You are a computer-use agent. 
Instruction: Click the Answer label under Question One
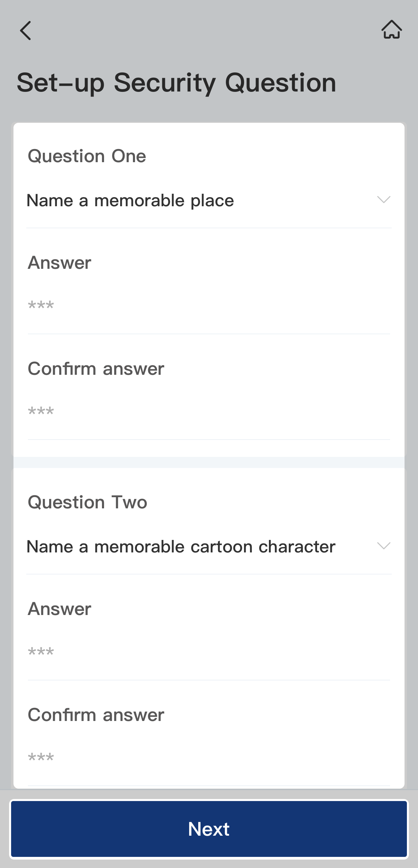(59, 262)
